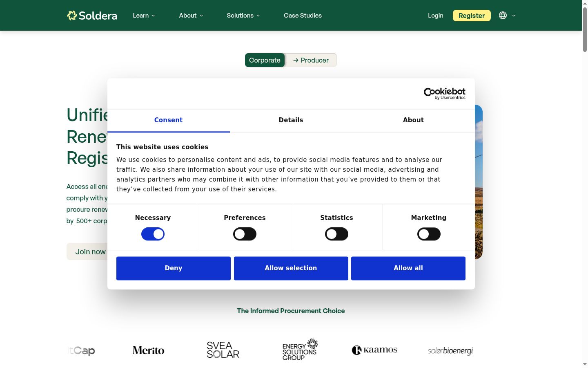Switch to the Details tab

coord(291,121)
